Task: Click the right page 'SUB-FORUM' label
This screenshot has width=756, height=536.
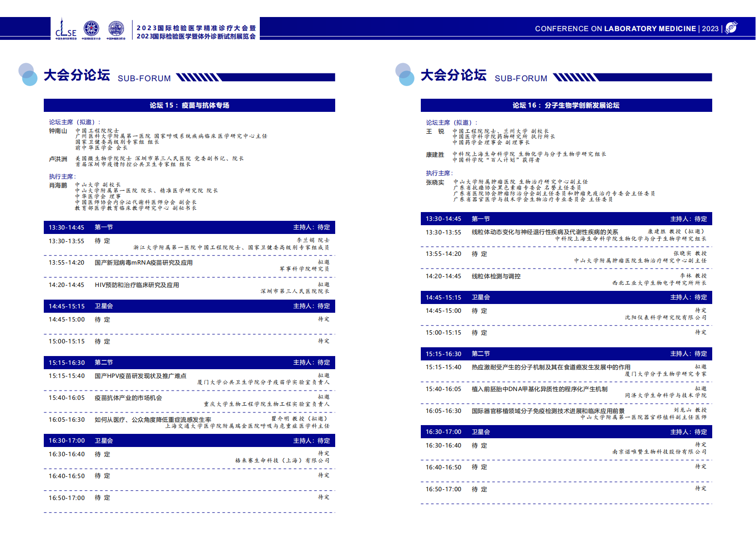Action: coord(521,78)
